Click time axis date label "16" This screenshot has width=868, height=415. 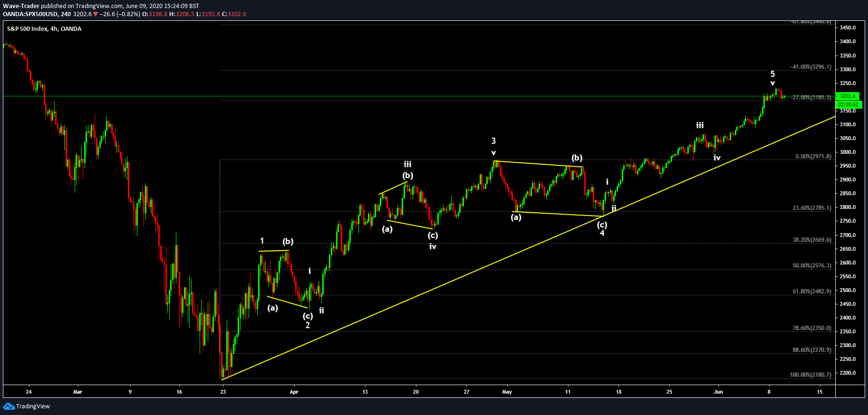(x=179, y=392)
